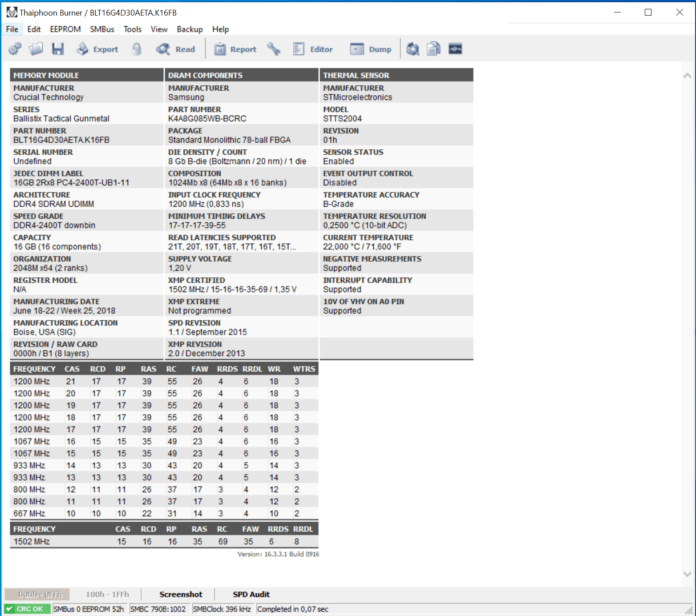Click the JEDEC label '16GB 2Rx8 PC4-2400T-UB1-11'
Image resolution: width=696 pixels, height=616 pixels.
click(71, 182)
